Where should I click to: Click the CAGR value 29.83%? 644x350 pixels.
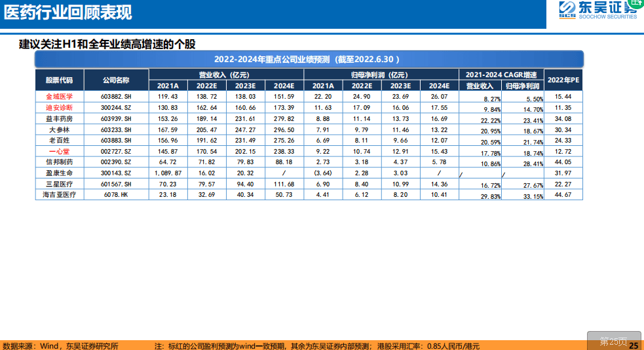click(x=491, y=196)
